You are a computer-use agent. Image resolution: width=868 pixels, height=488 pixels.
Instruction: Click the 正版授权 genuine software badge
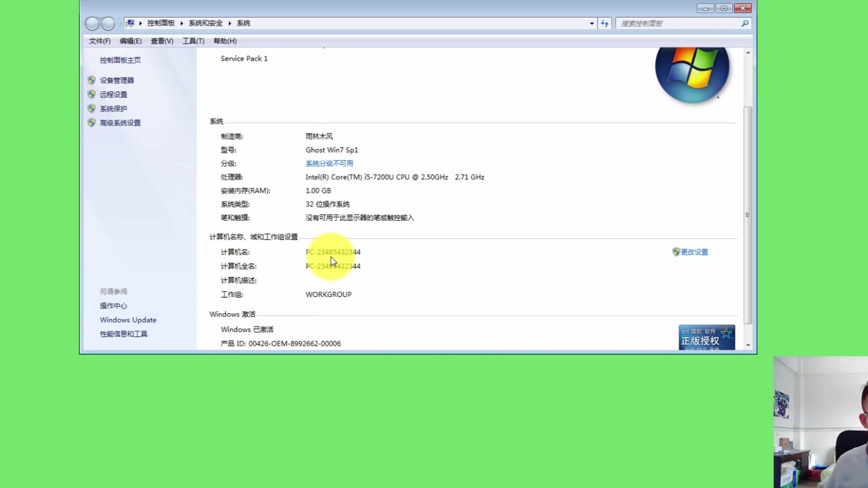pyautogui.click(x=707, y=337)
